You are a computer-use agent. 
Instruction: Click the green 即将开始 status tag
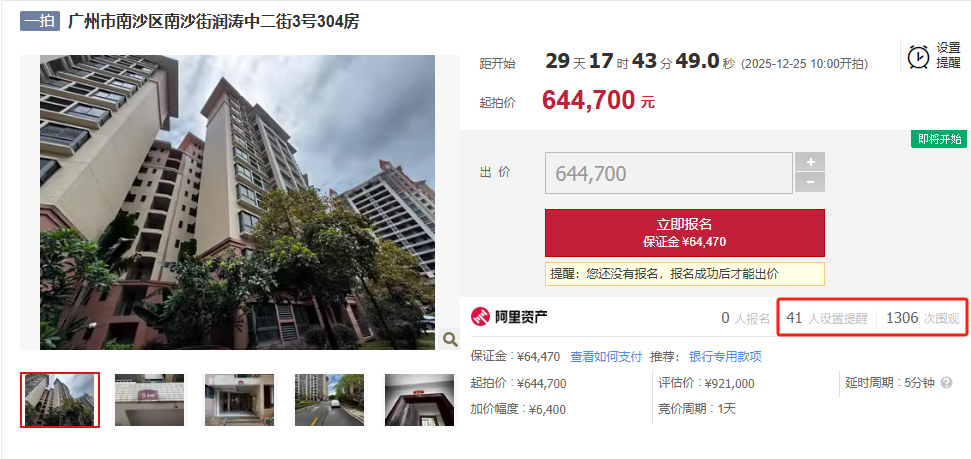pos(939,139)
